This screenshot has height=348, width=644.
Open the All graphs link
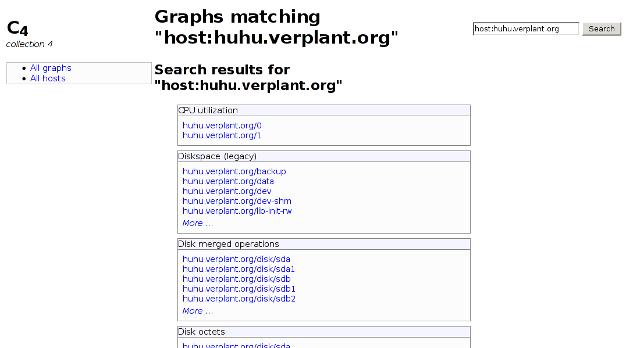click(51, 68)
